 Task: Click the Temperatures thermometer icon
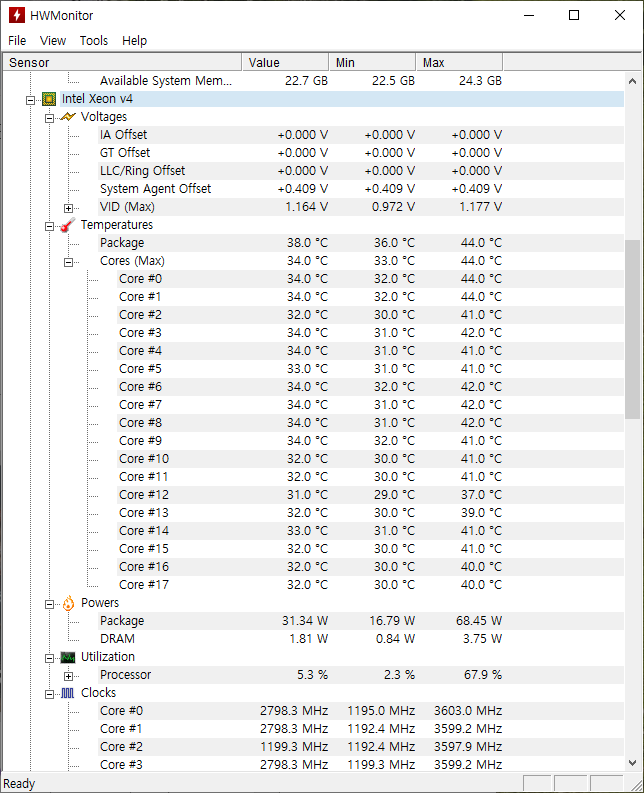click(68, 225)
